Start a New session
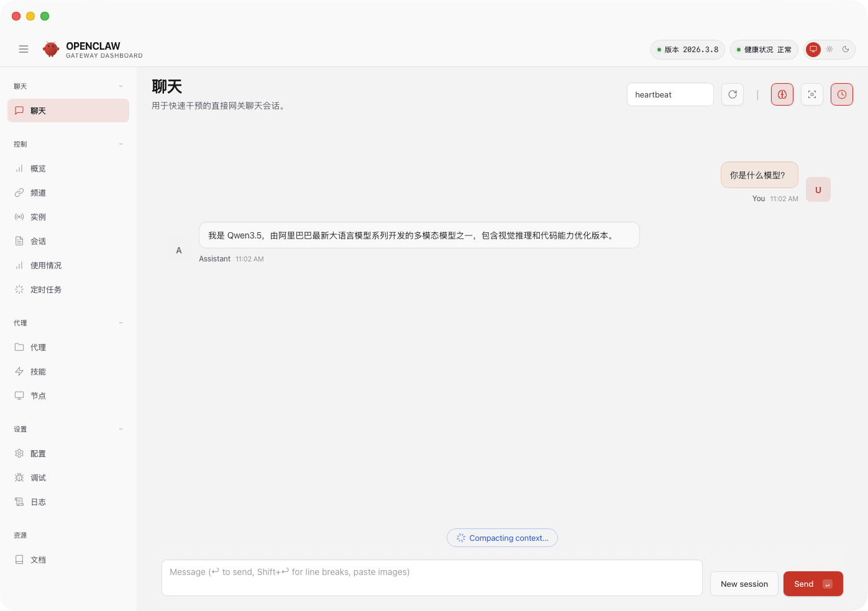 pos(744,584)
